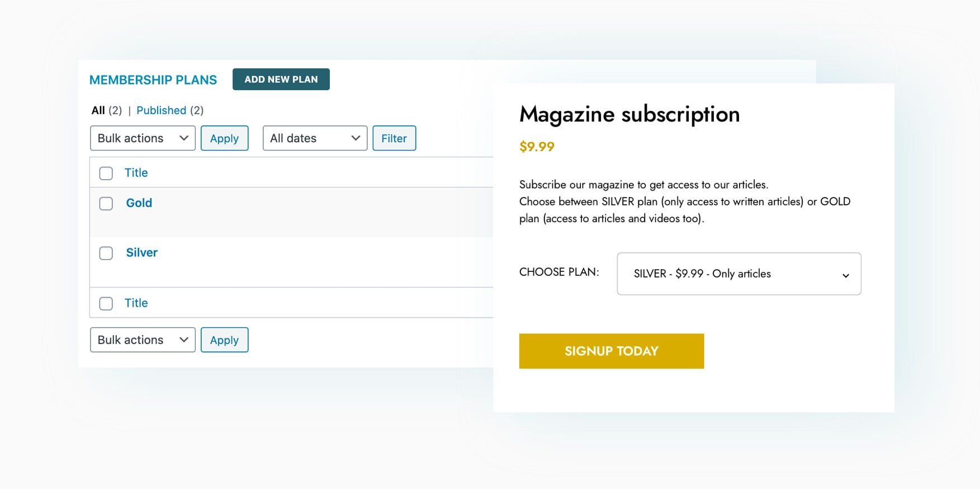The image size is (980, 489).
Task: Click the ADD NEW PLAN button
Action: pos(281,79)
